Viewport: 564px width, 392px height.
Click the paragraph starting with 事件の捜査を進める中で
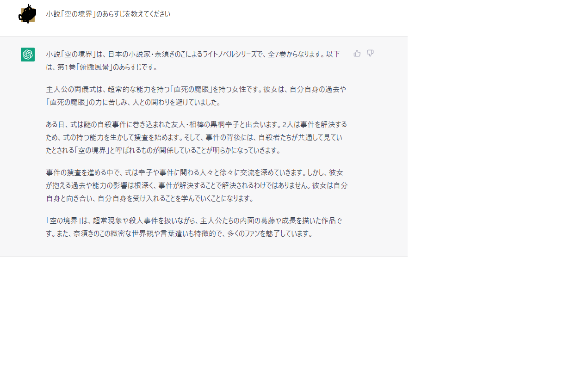(197, 185)
